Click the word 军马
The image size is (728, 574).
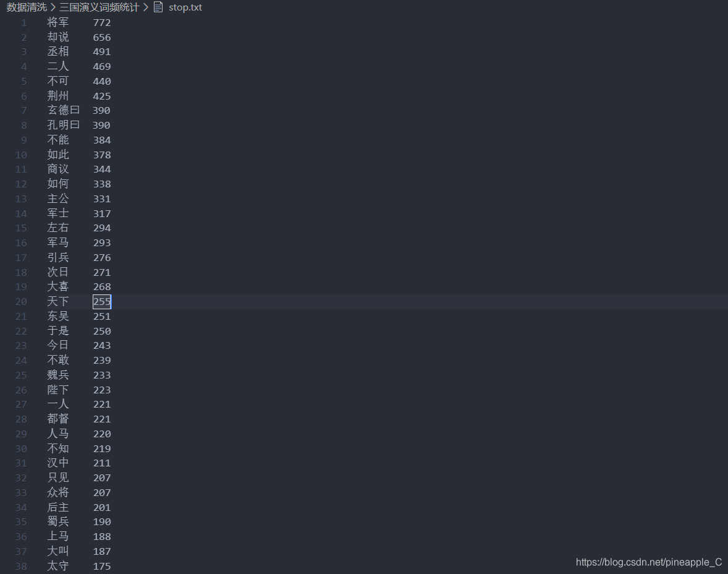click(x=58, y=242)
